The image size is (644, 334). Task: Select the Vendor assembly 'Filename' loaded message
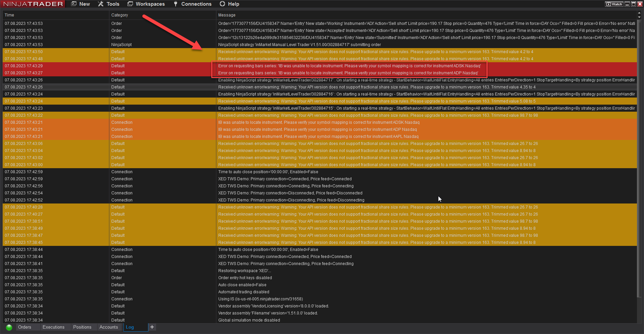click(x=268, y=313)
